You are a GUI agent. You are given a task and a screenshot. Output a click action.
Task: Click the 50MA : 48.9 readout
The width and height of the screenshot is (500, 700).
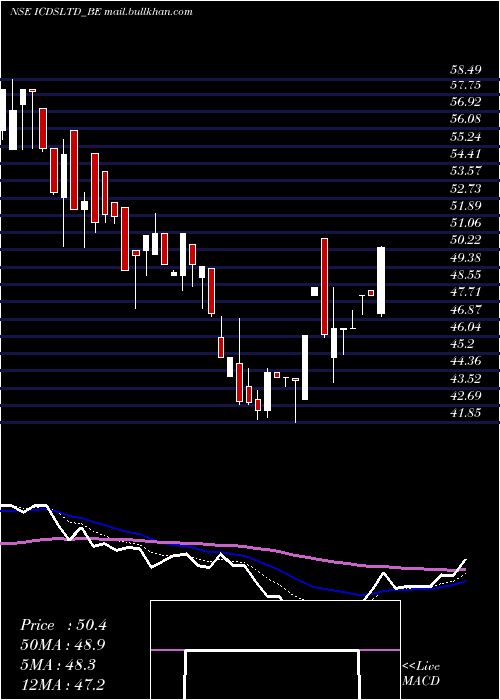(x=63, y=645)
